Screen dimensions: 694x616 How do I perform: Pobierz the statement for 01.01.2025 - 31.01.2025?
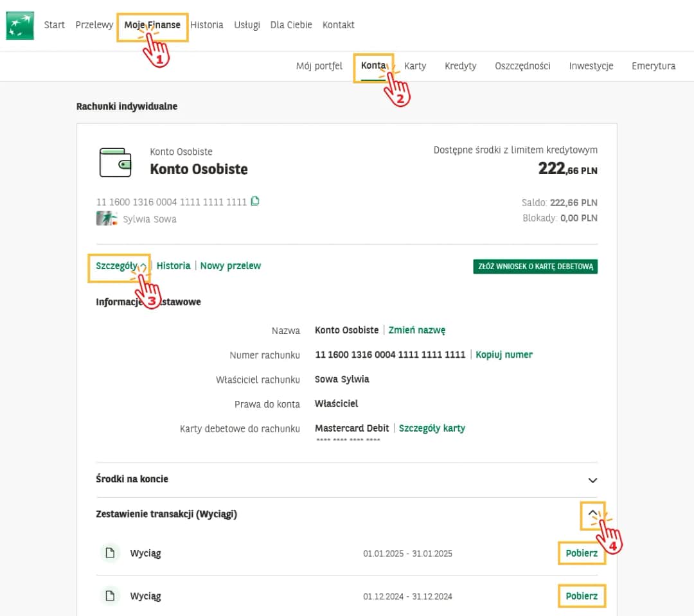[582, 553]
